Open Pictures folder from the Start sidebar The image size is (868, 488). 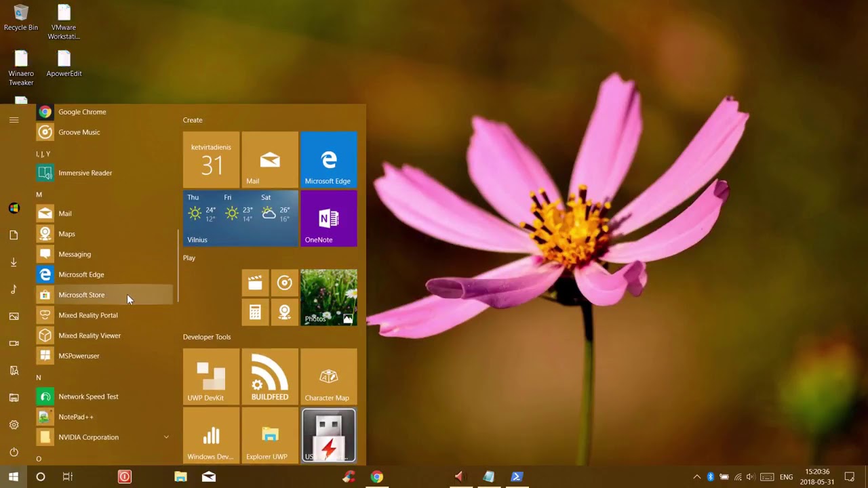pos(14,317)
